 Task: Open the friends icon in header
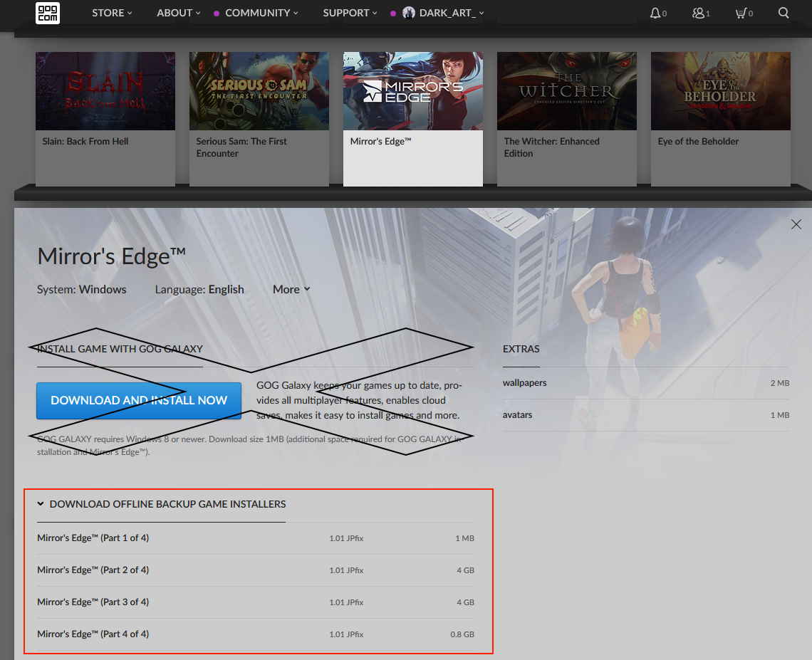coord(698,13)
